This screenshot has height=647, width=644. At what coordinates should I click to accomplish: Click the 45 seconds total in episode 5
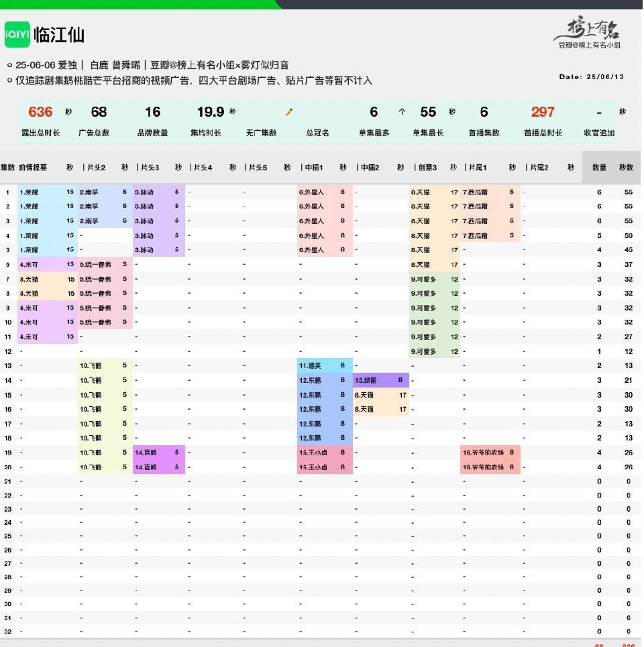(629, 249)
